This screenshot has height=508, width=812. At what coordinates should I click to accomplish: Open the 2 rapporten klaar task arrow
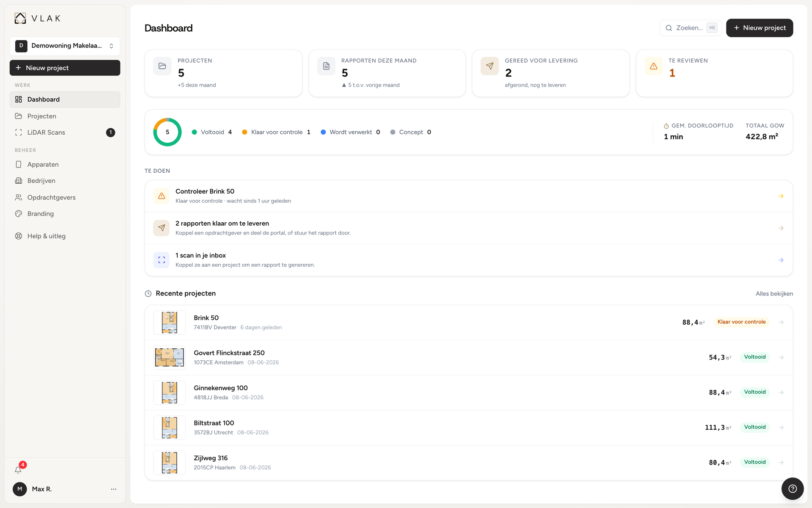click(781, 228)
